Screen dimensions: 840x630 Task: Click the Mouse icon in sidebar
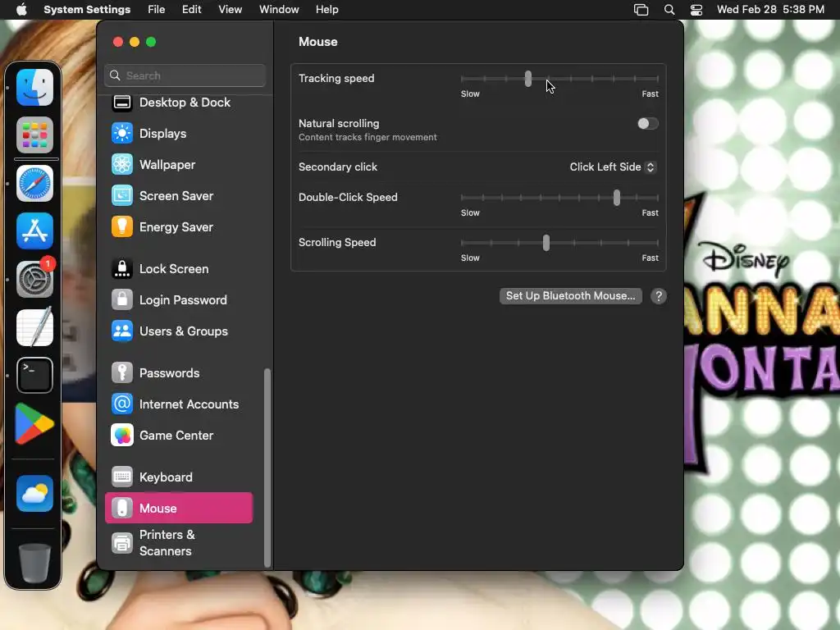[122, 508]
